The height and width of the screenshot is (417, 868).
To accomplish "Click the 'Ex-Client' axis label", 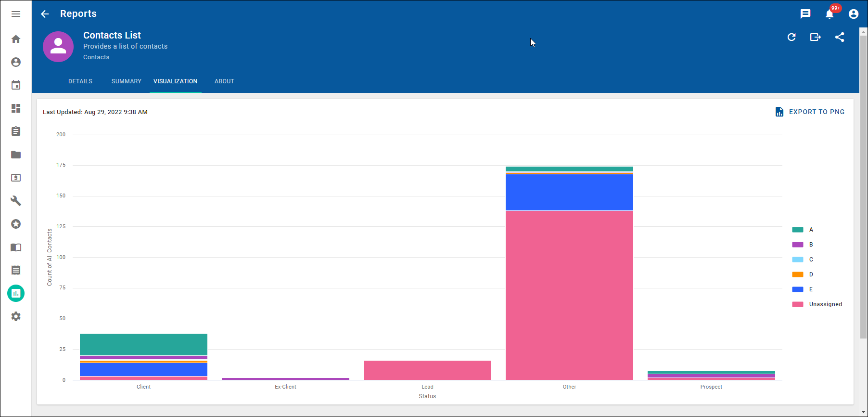I will coord(285,387).
